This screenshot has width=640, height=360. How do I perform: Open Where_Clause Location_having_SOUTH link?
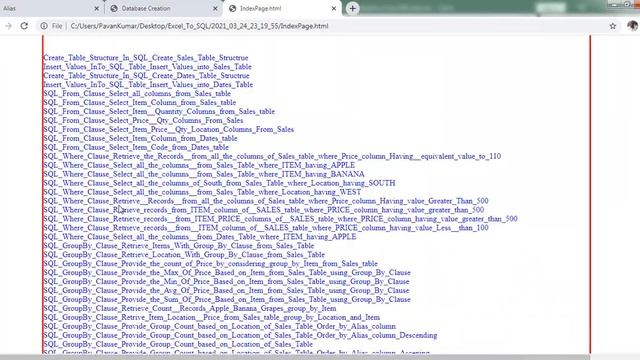219,183
